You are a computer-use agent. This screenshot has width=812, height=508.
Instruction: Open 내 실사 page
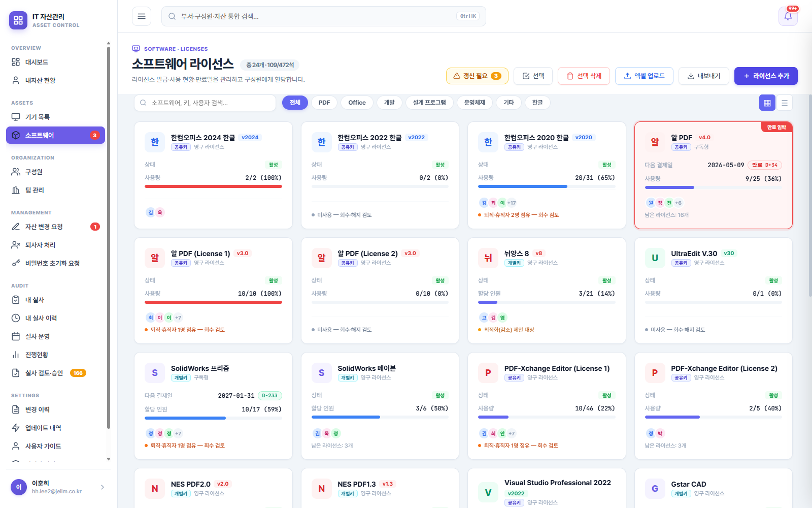(x=56, y=300)
